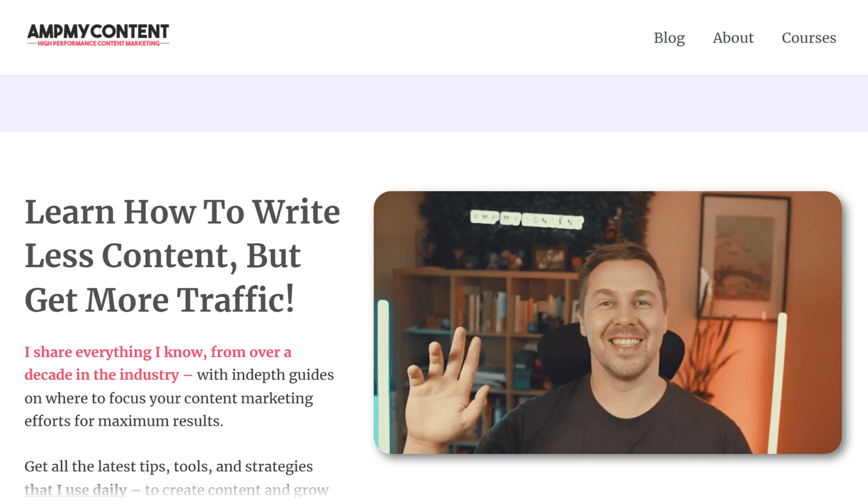
Task: Play the waving man video thumbnail
Action: pos(608,323)
